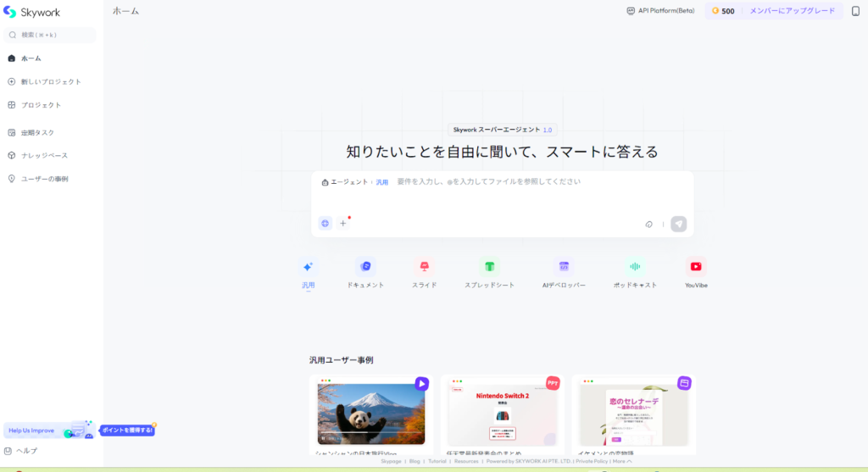
Task: Open the API Platform(Beta) link
Action: [660, 11]
